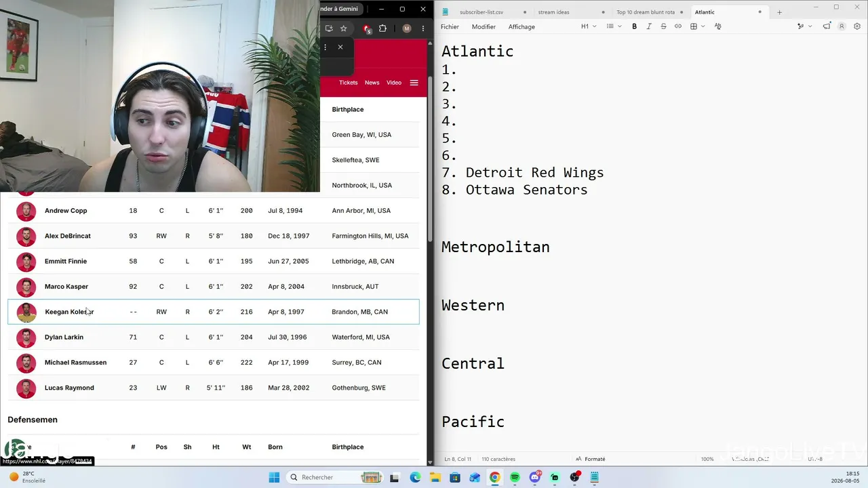Open the Fichier menu
868x488 pixels.
pyautogui.click(x=450, y=26)
